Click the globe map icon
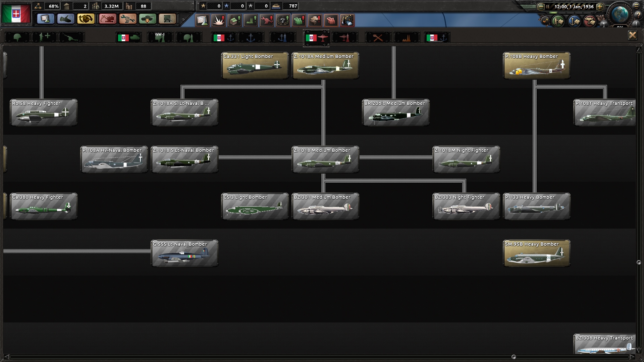 (x=620, y=14)
